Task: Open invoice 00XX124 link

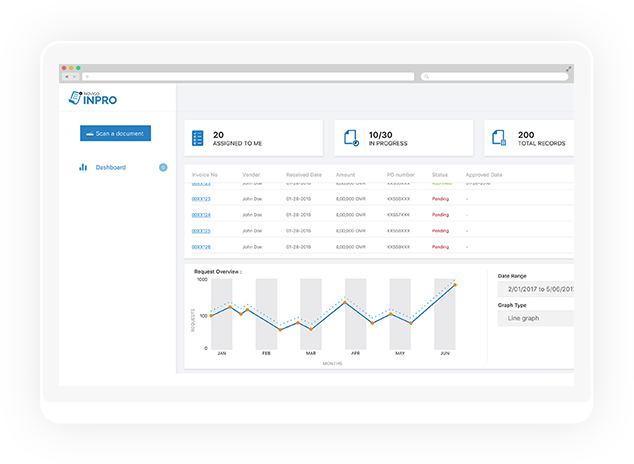Action: (x=201, y=215)
